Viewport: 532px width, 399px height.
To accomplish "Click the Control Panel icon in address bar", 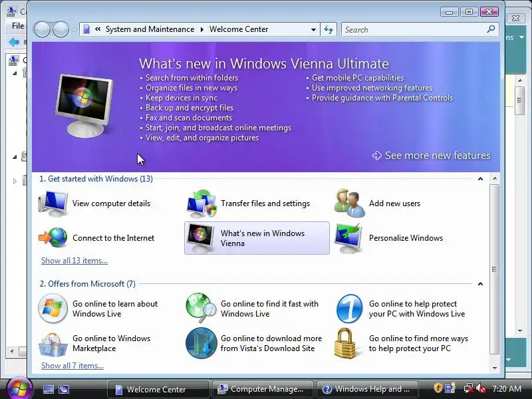I will pyautogui.click(x=86, y=29).
